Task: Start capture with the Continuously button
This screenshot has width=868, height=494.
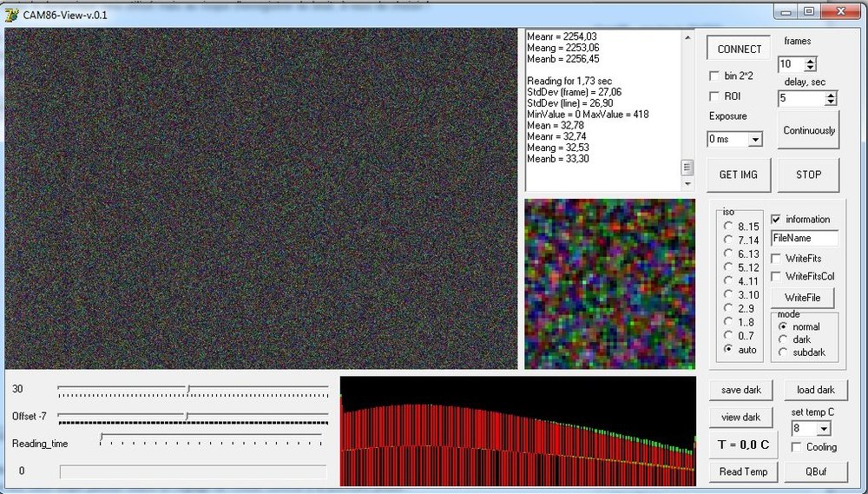Action: pyautogui.click(x=808, y=130)
